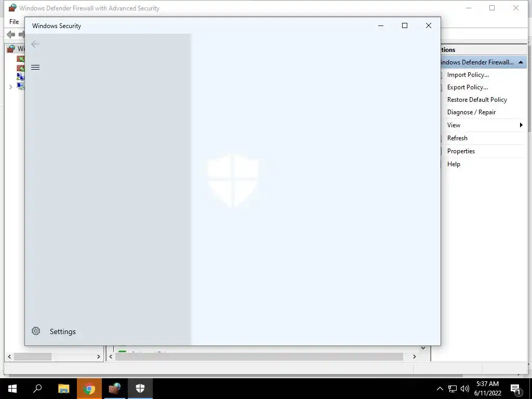This screenshot has width=532, height=399.
Task: Maximize the Firewall with Advanced Security window
Action: (x=492, y=8)
